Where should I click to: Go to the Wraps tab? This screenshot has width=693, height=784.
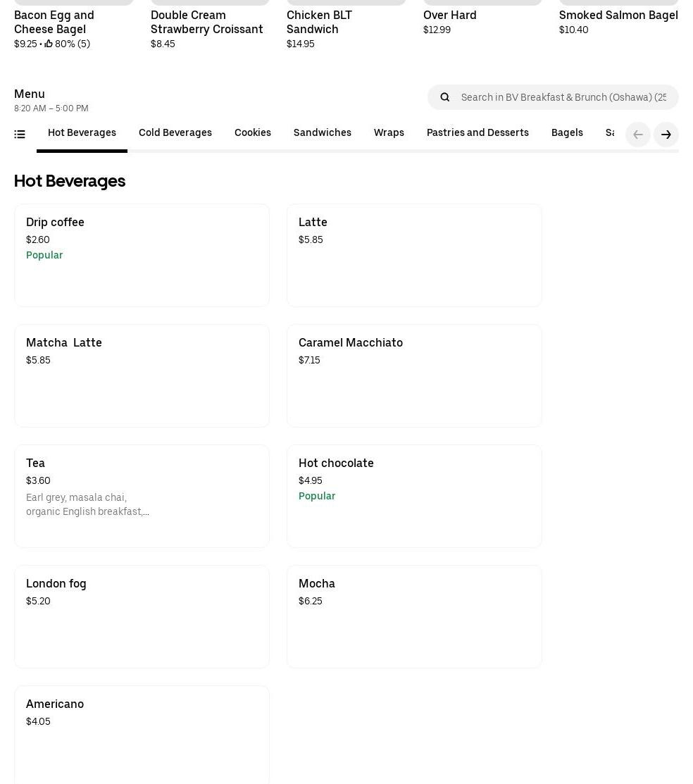click(x=389, y=133)
